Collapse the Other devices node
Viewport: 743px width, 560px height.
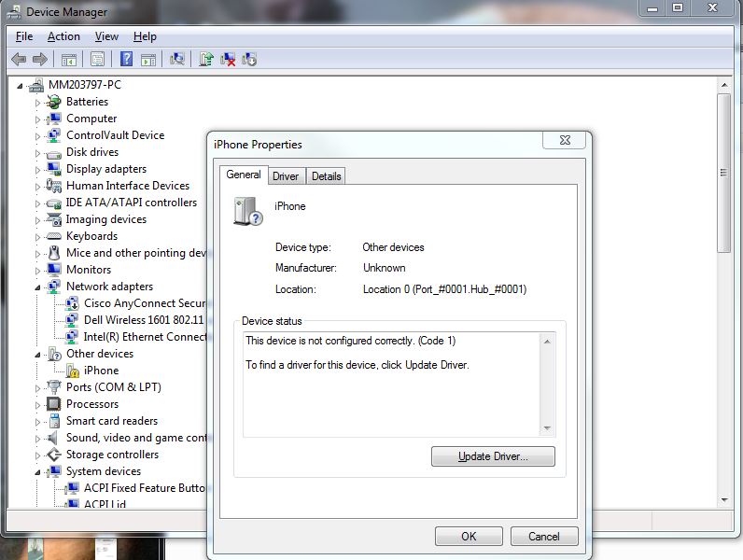tap(37, 355)
